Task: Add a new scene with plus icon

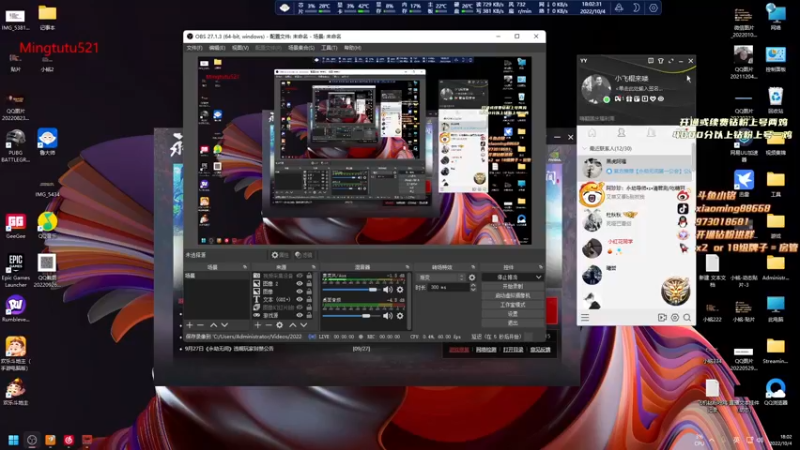Action: [x=190, y=325]
